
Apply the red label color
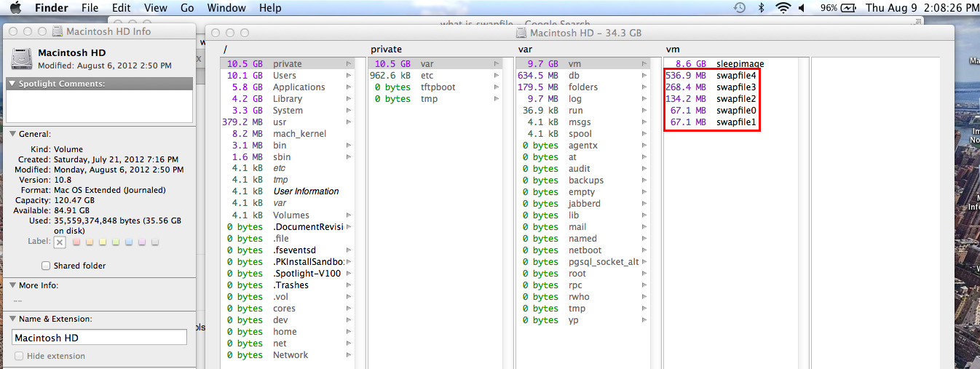pos(76,242)
